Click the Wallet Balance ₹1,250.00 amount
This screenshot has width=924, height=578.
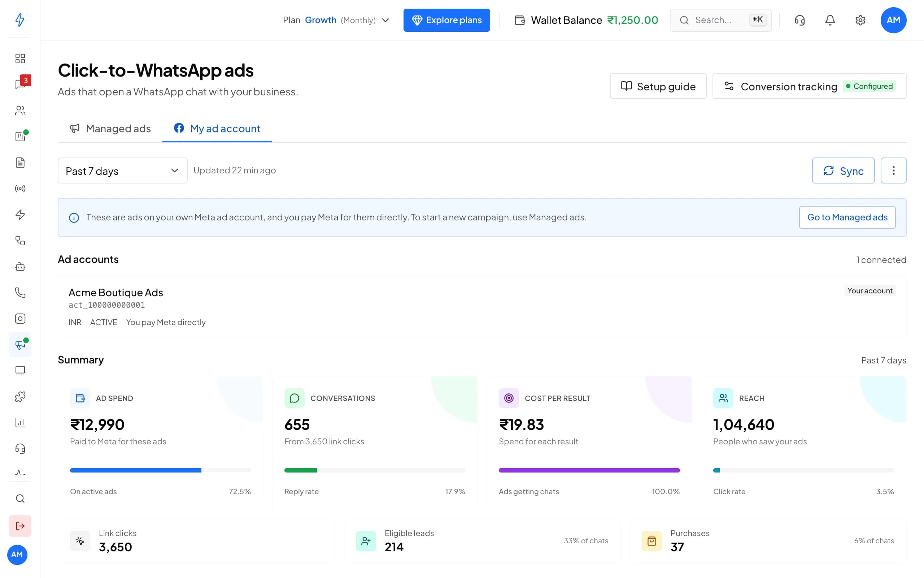632,20
